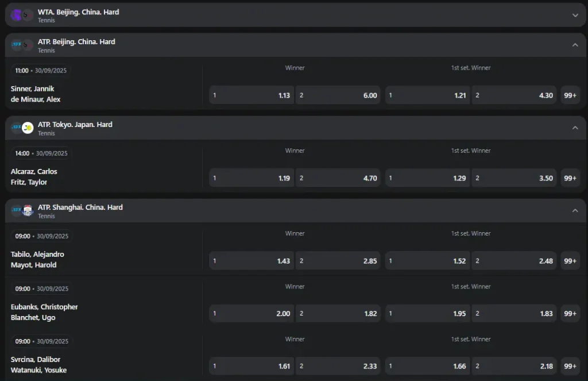Expand the WTA Beijing China Hard section
Image resolution: width=588 pixels, height=381 pixels.
pyautogui.click(x=575, y=16)
